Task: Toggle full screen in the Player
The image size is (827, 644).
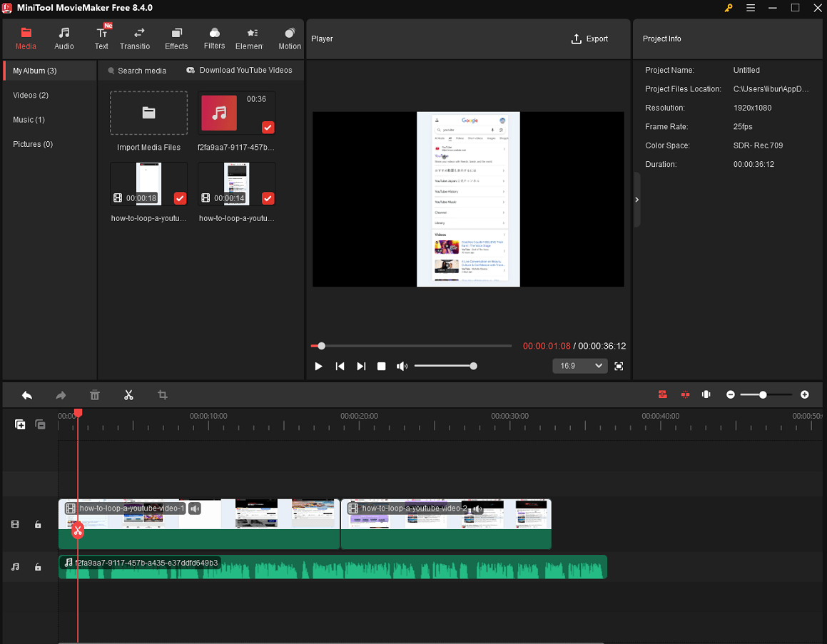Action: click(618, 366)
